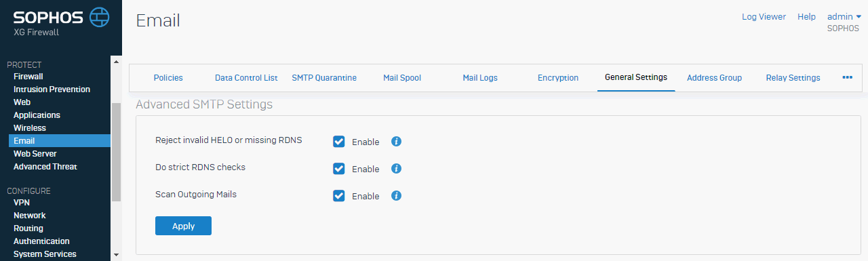Toggle Do strict RDNS checks checkbox
The width and height of the screenshot is (868, 261).
(x=339, y=169)
